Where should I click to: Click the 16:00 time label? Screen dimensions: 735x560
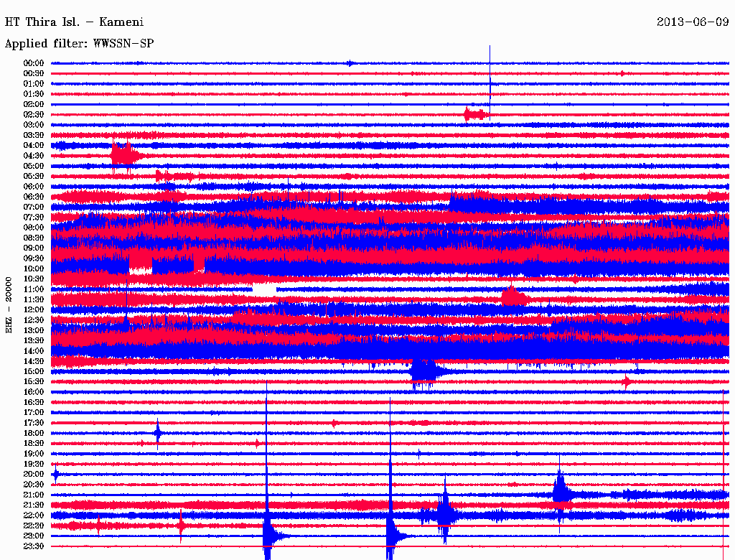pos(34,391)
